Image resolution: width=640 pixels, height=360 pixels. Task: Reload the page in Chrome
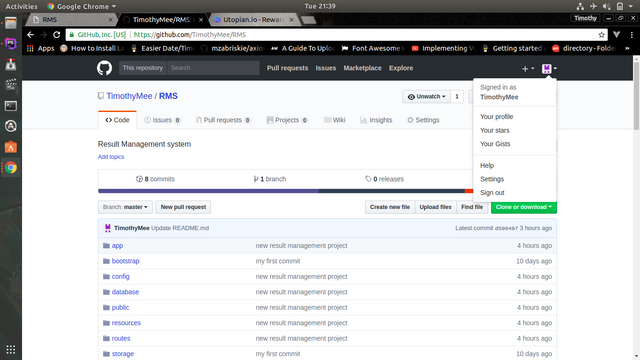point(56,35)
